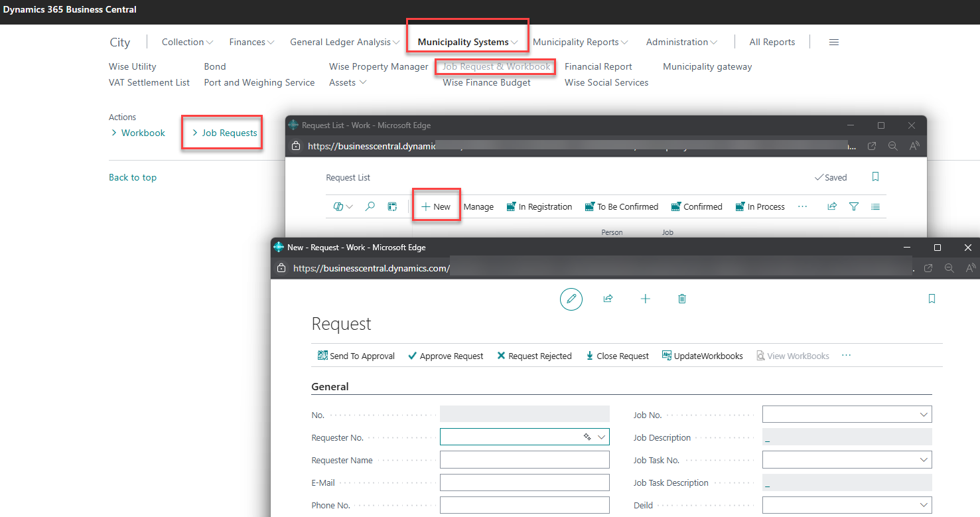Open the VAT Settlement List link
Image resolution: width=980 pixels, height=517 pixels.
click(149, 82)
